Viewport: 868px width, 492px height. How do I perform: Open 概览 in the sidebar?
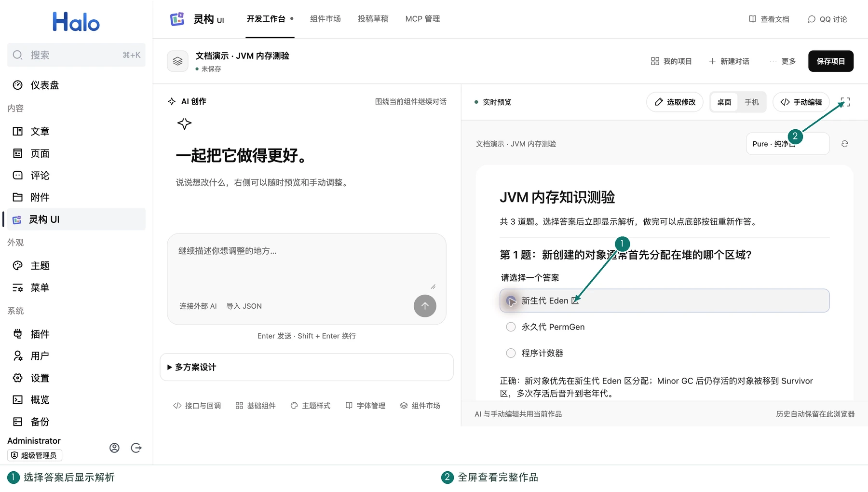[x=76, y=400]
